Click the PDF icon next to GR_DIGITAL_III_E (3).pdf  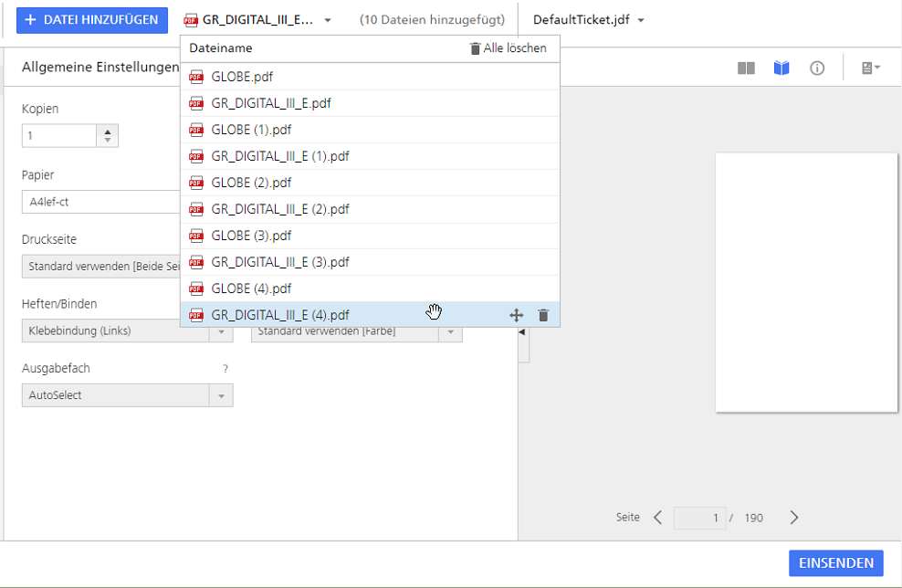coord(196,262)
